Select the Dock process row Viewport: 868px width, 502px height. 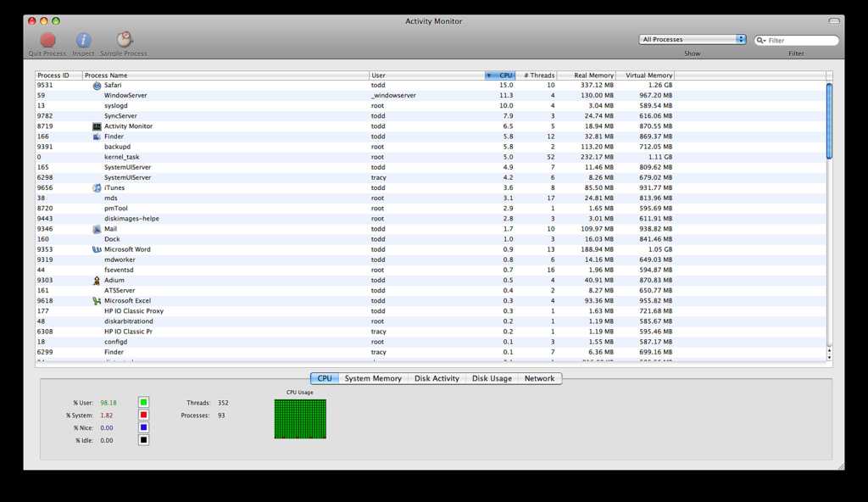click(431, 239)
